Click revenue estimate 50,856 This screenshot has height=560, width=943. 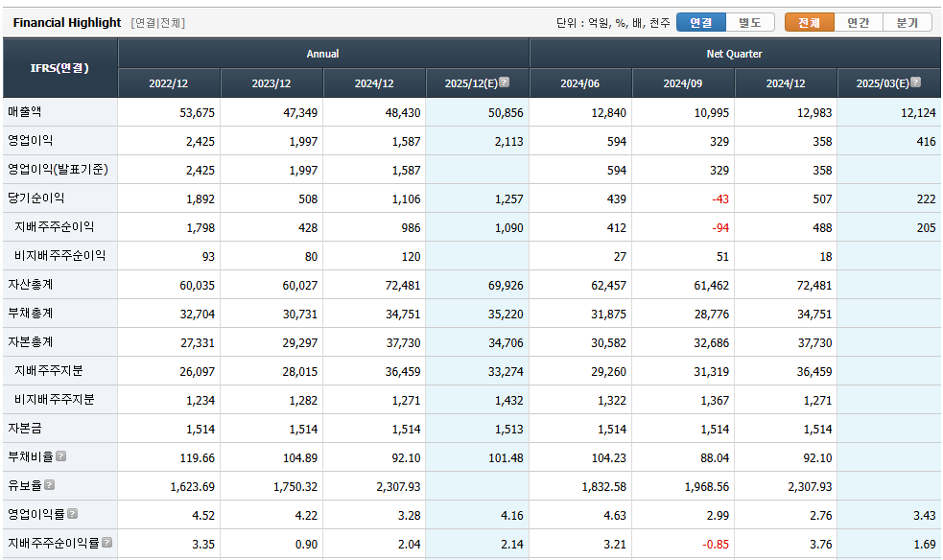point(506,112)
